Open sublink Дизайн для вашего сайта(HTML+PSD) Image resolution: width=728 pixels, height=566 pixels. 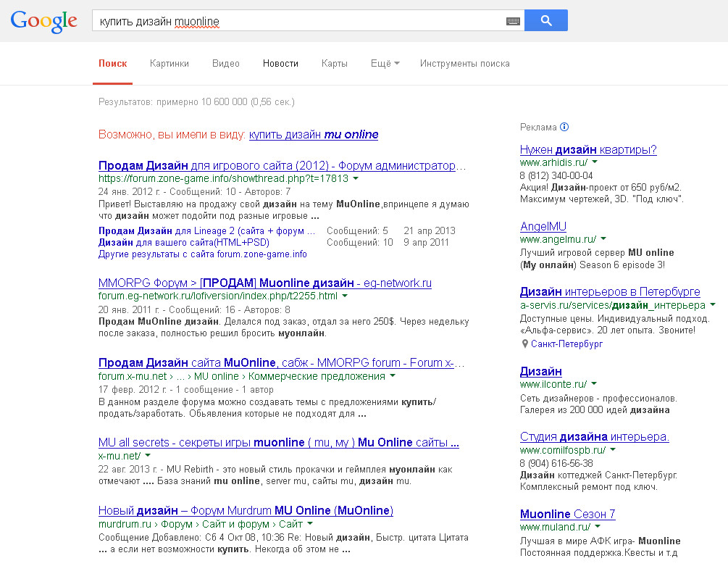point(184,242)
